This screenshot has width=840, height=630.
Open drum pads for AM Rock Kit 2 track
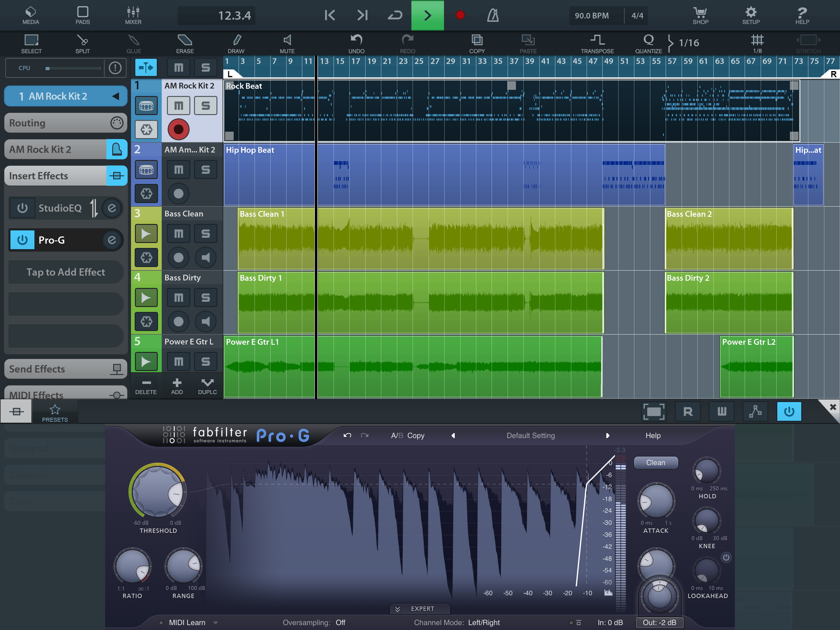click(x=146, y=106)
